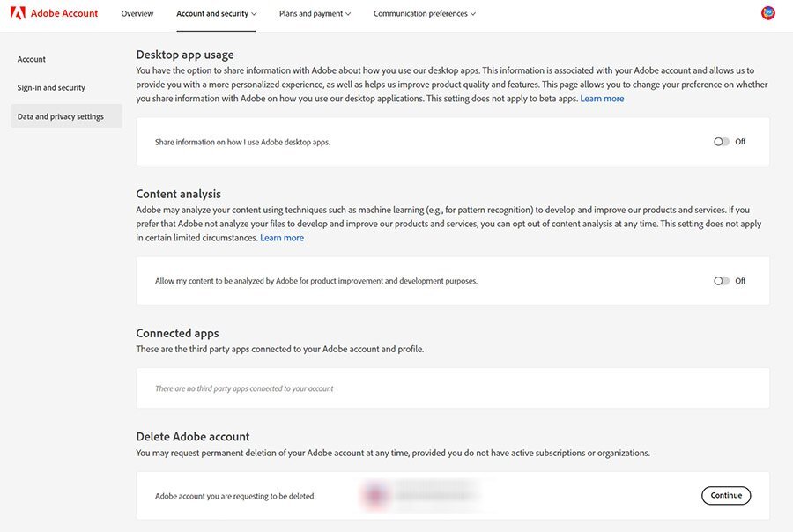Click the blurred account avatar thumbnail

375,495
